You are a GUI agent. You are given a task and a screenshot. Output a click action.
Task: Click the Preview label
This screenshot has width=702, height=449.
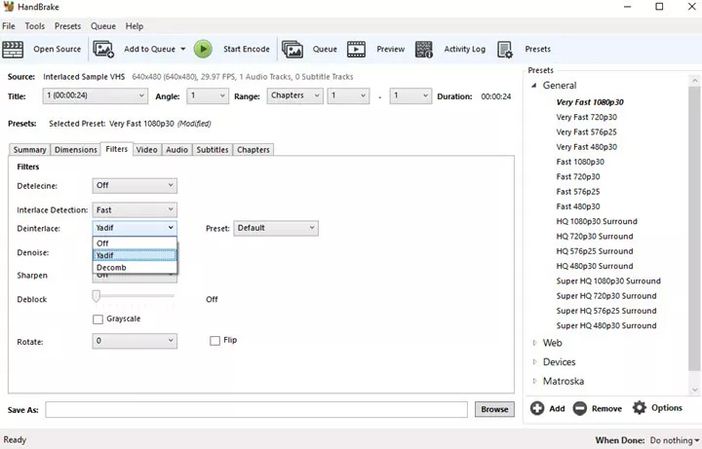[x=390, y=49]
